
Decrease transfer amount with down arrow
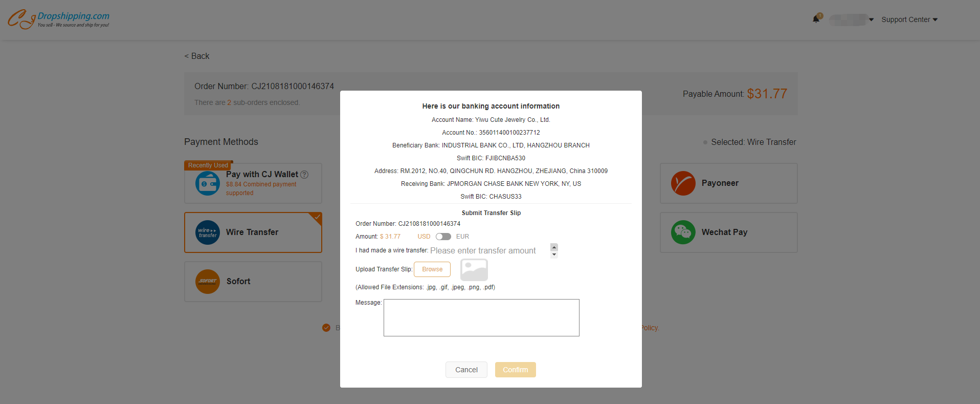(x=554, y=254)
